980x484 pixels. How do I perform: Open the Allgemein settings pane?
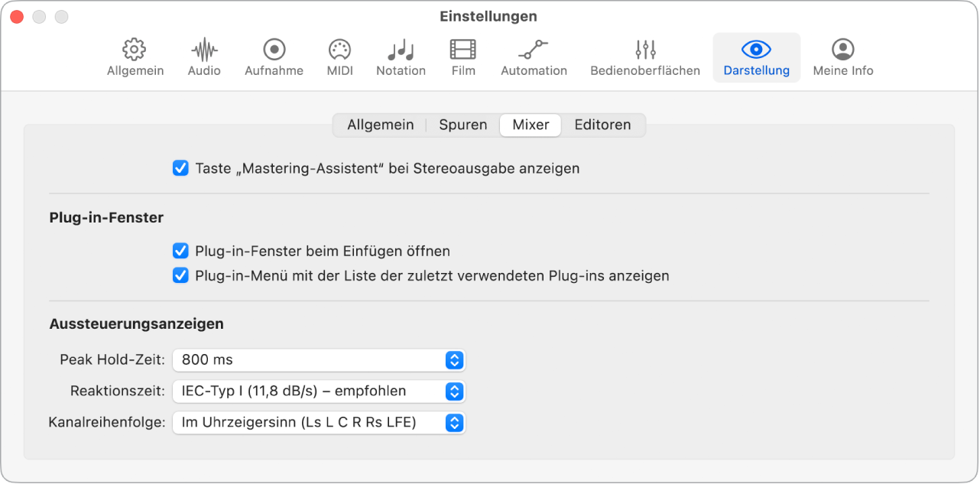pyautogui.click(x=135, y=57)
